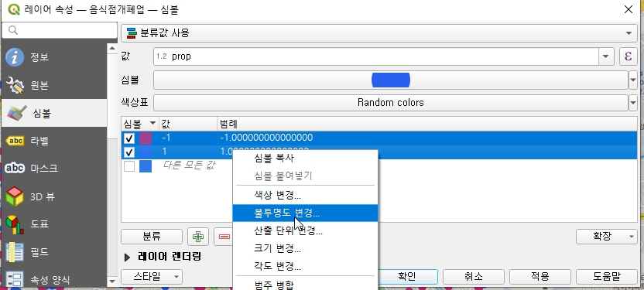Screen dimensions: 644x290
Task: Open the prop value field dropdown arrow
Action: (606, 56)
